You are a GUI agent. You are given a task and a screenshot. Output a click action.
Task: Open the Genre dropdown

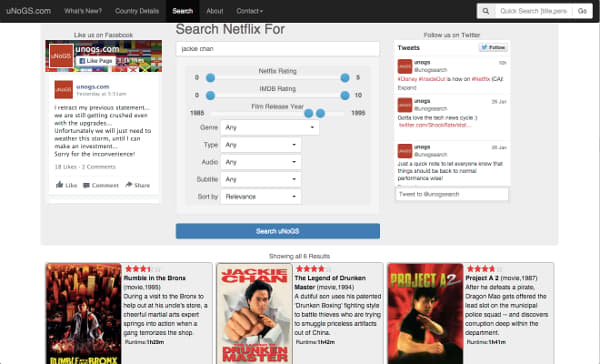click(269, 127)
